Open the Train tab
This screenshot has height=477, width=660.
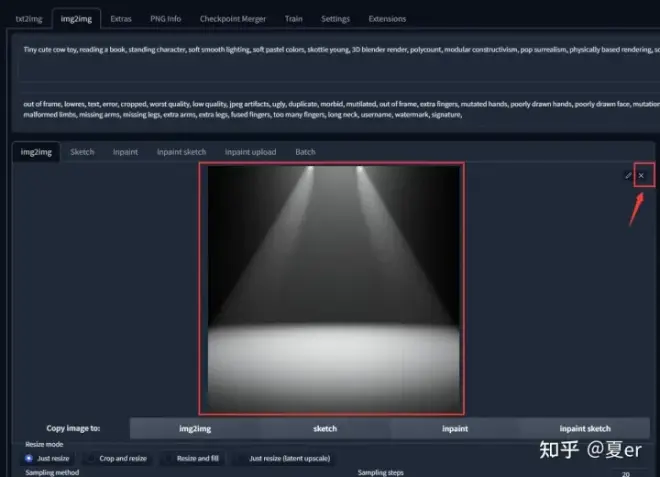pos(293,19)
